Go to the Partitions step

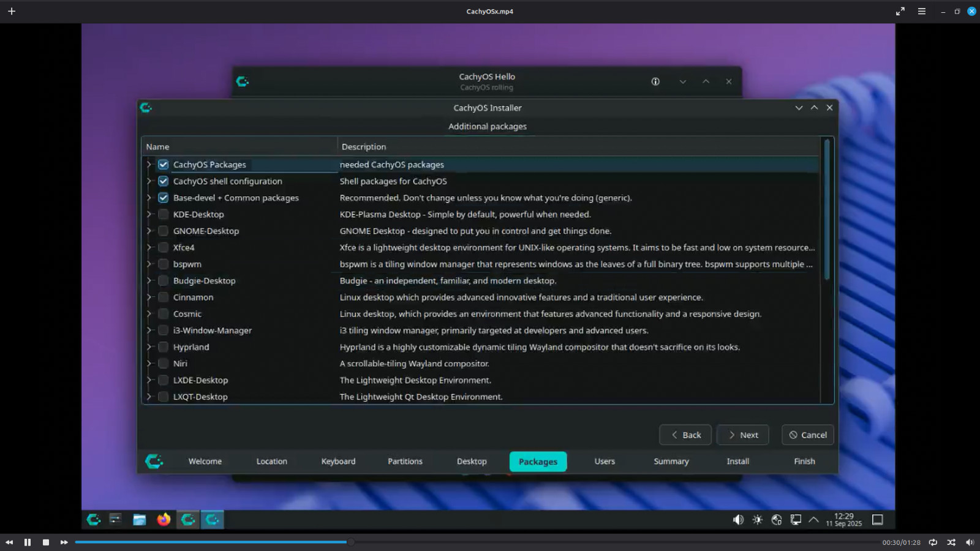[405, 461]
